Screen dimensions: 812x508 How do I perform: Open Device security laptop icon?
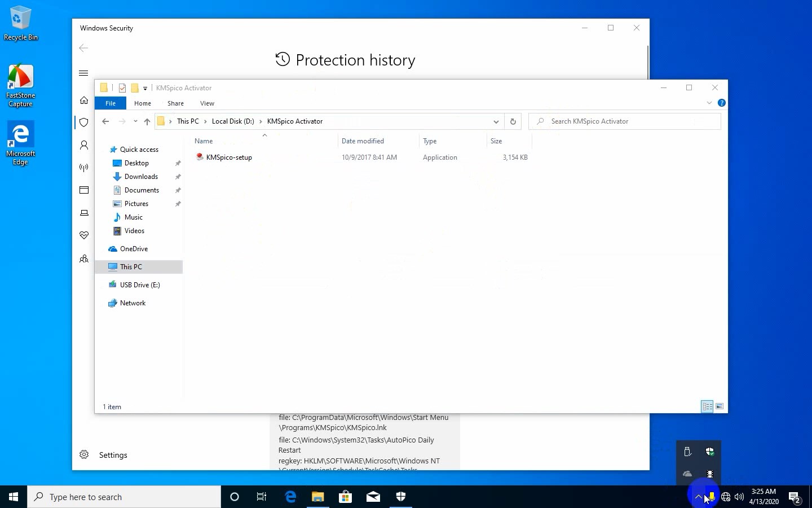(84, 213)
